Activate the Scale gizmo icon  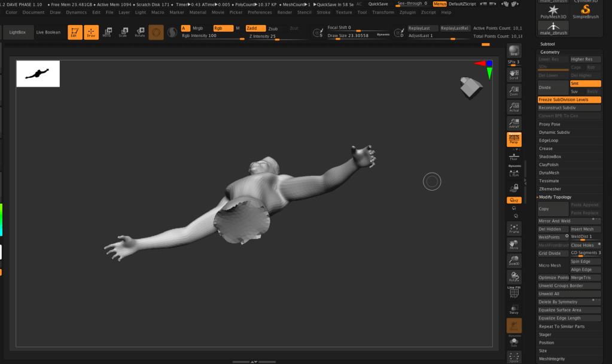pyautogui.click(x=124, y=32)
